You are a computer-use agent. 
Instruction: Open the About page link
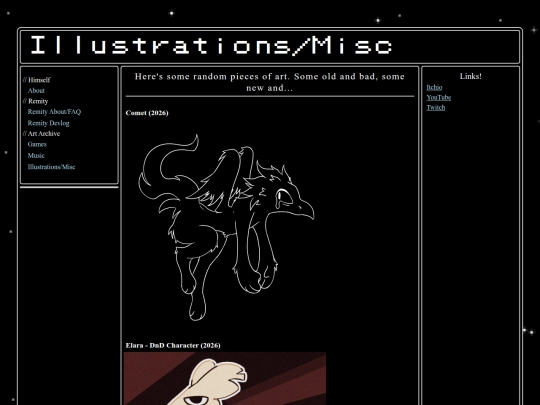36,91
